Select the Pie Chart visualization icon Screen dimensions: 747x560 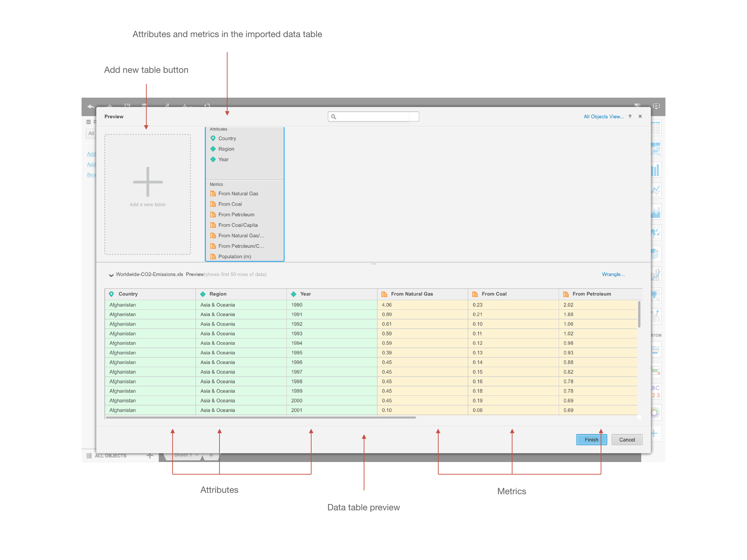coord(656,253)
